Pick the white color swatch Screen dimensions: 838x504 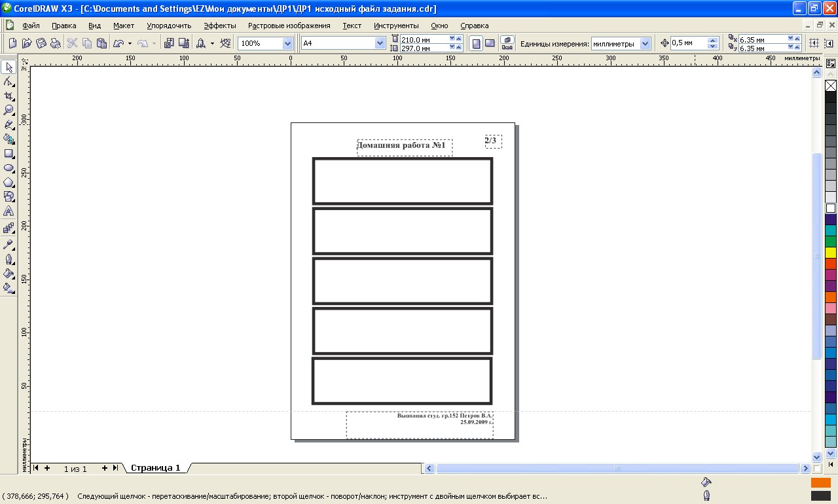pos(831,208)
